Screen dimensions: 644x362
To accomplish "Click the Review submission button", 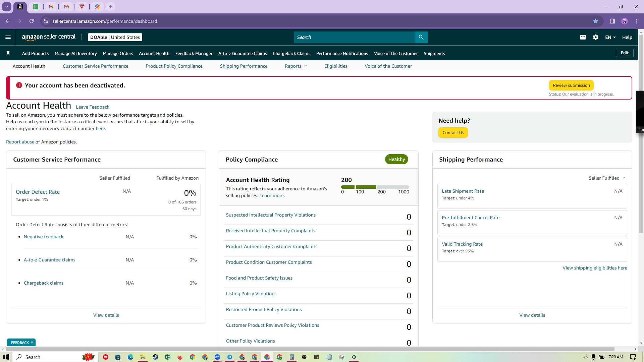I will [x=571, y=85].
